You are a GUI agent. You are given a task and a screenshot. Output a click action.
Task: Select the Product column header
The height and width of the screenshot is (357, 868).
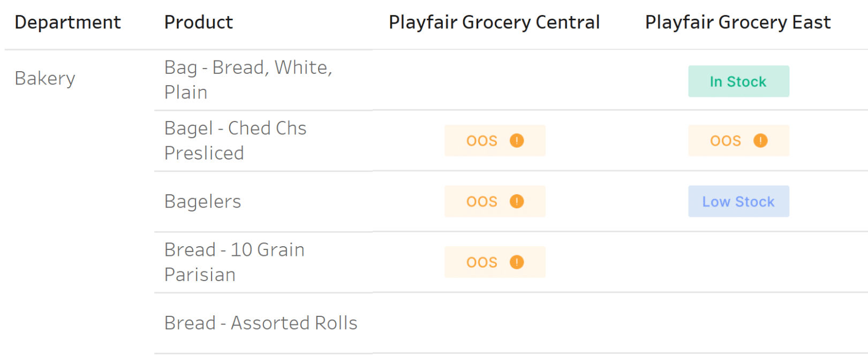pyautogui.click(x=199, y=22)
